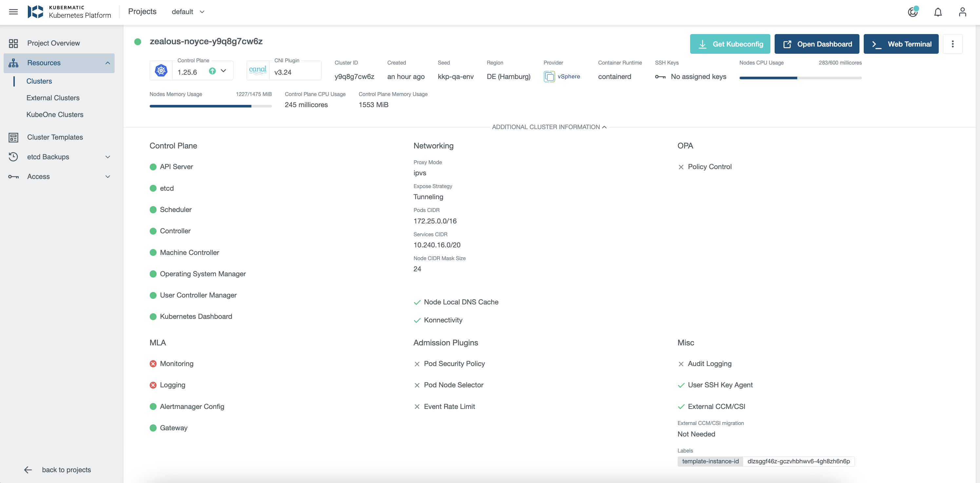Click the Audit Logging status mark
Image resolution: width=980 pixels, height=483 pixels.
pos(681,364)
